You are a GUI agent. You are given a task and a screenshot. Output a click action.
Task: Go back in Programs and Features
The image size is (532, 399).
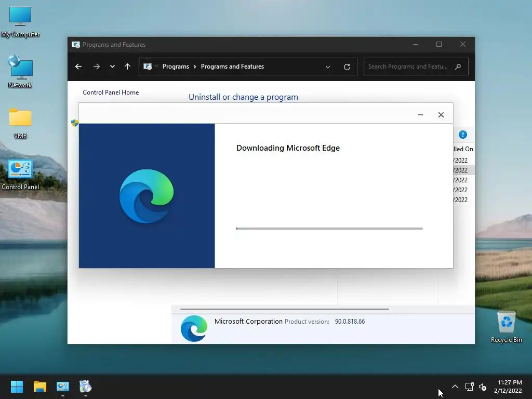pyautogui.click(x=78, y=66)
